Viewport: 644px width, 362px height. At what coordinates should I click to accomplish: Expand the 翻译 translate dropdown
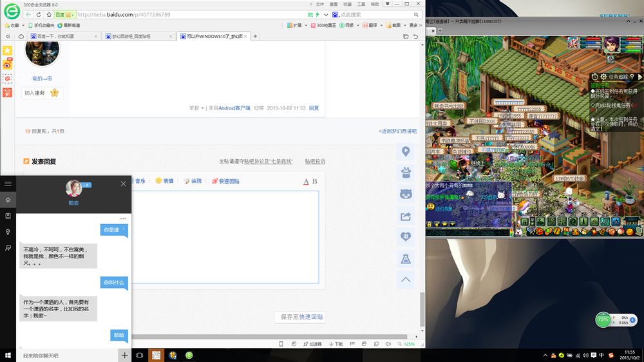381,26
